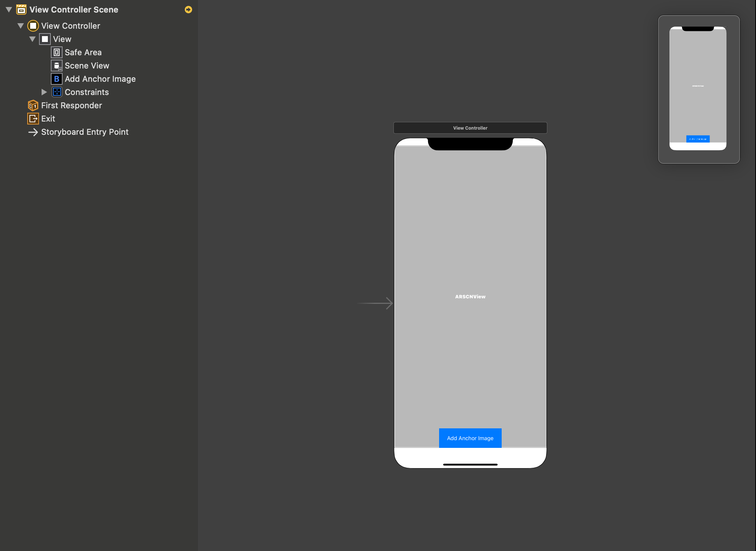Click the orange Exit icon

point(33,119)
